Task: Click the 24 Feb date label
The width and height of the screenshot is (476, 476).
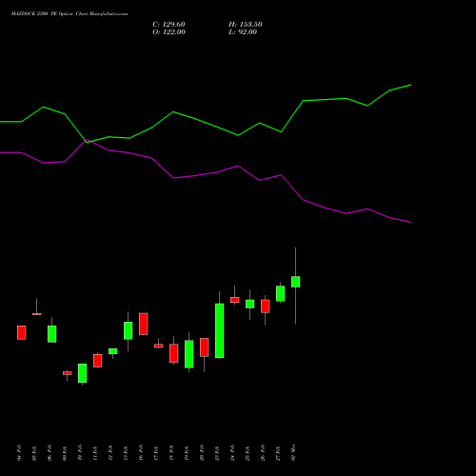Action: 232,453
